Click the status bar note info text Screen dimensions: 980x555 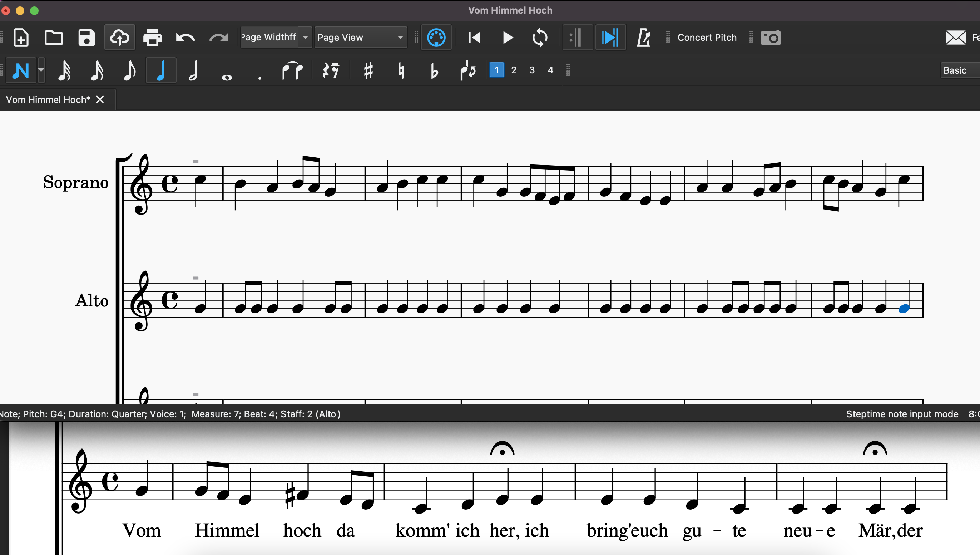click(170, 414)
